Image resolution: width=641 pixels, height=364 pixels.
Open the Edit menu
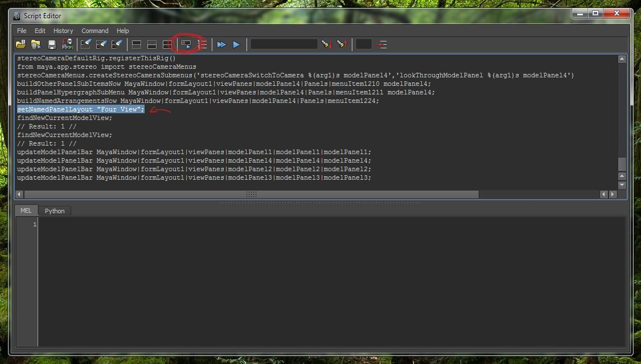[40, 31]
